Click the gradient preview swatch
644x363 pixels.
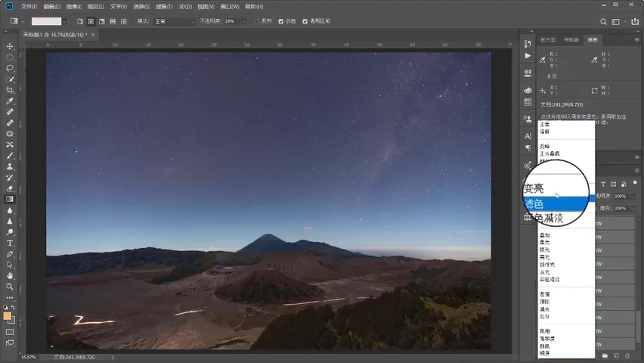point(46,21)
